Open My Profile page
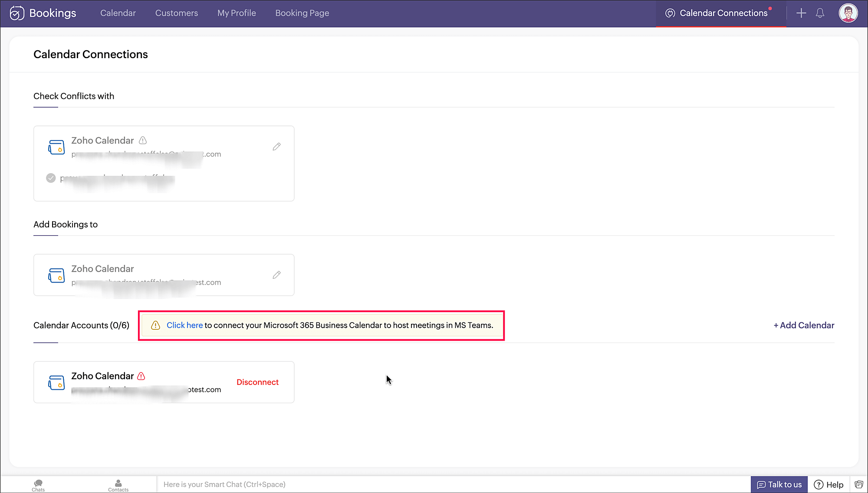 point(237,13)
